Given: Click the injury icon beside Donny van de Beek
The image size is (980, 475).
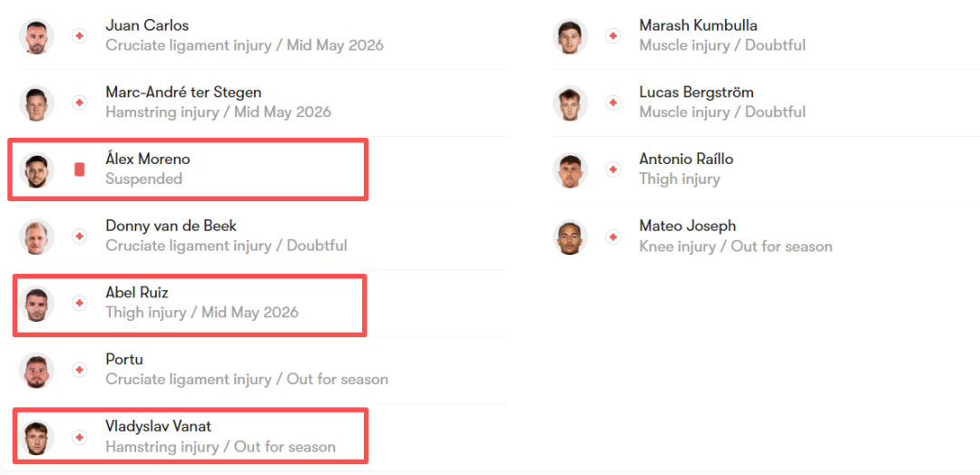Looking at the screenshot, I should [x=79, y=237].
